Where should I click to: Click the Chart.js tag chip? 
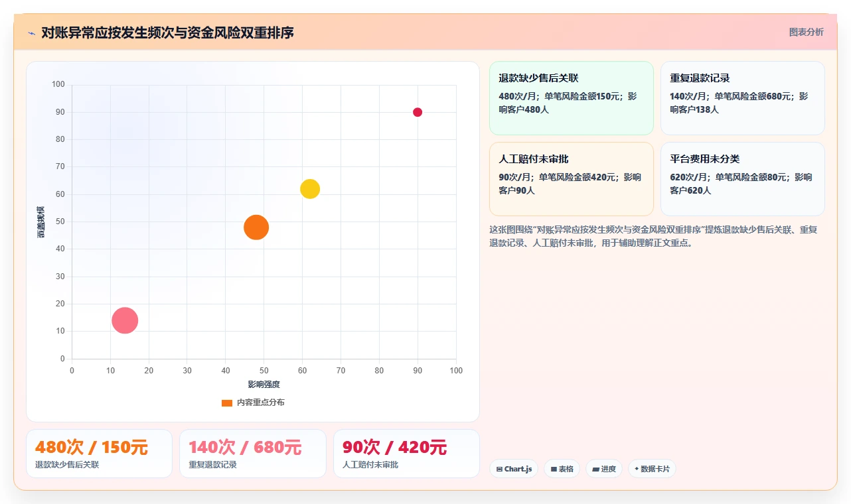[514, 469]
